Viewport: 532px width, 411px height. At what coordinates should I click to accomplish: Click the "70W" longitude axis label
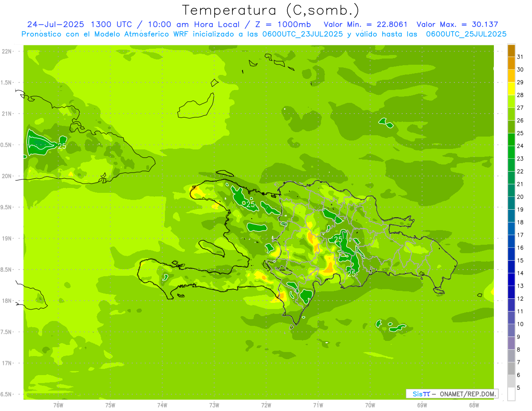click(370, 405)
